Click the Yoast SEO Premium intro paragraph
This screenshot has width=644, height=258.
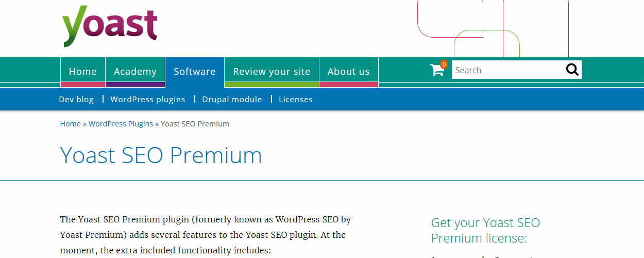206,235
